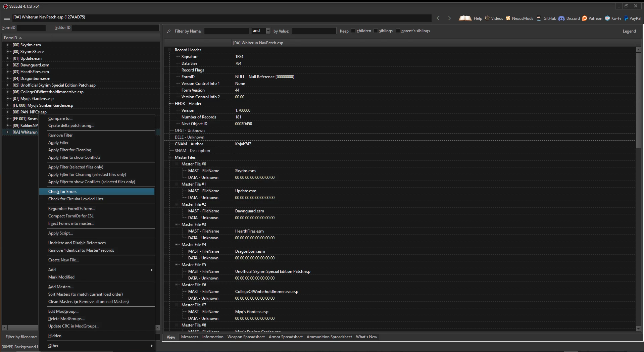Expand the [00] Skyrim.esm tree node
Image resolution: width=644 pixels, height=352 pixels.
click(8, 45)
